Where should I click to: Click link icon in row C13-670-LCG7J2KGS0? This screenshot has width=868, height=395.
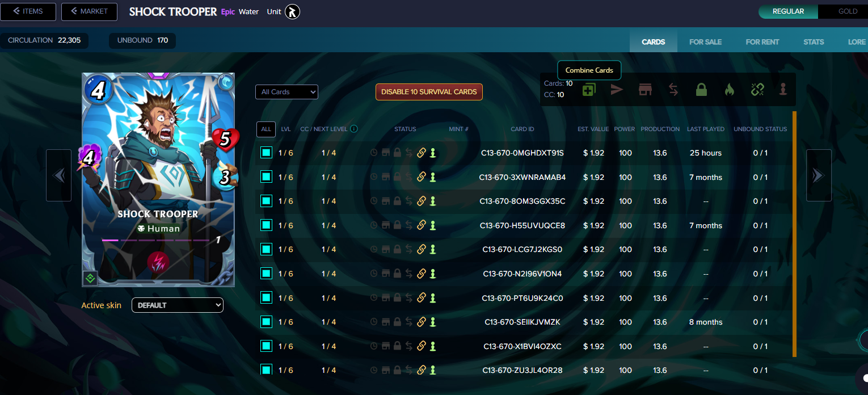[x=422, y=249]
